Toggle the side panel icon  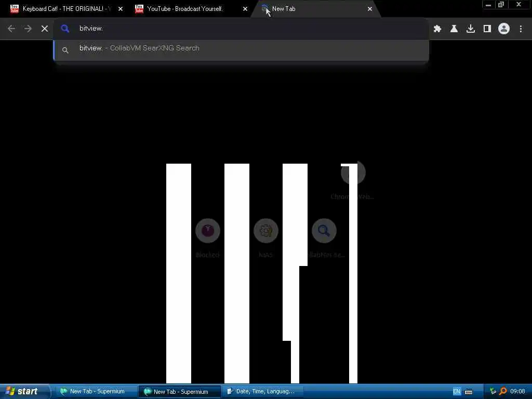487,29
